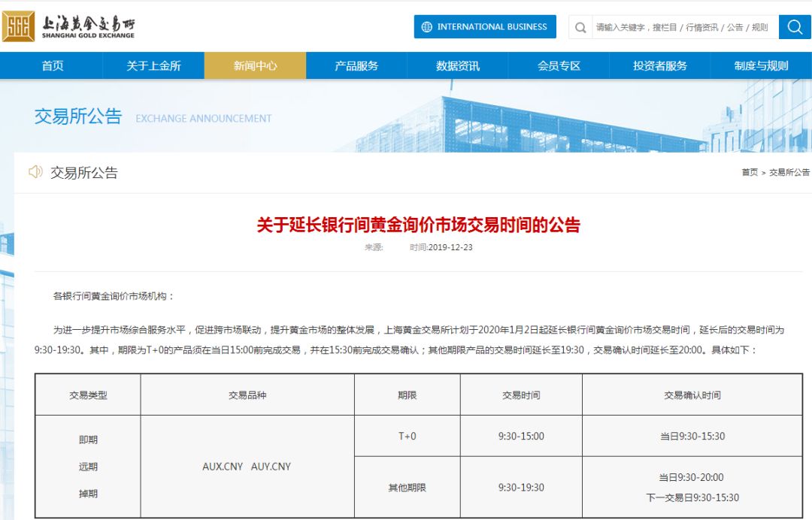Viewport: 812px width, 520px height.
Task: Go to 投资者服务 section
Action: tap(660, 66)
